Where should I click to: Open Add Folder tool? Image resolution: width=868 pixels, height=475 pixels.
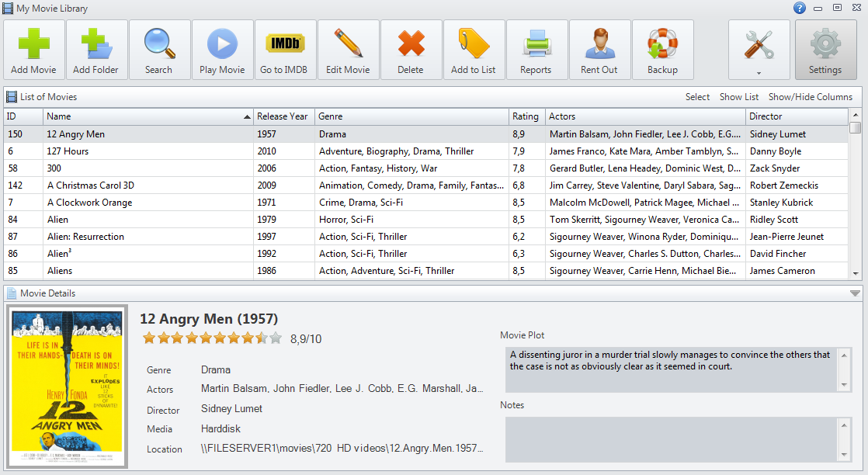point(96,50)
